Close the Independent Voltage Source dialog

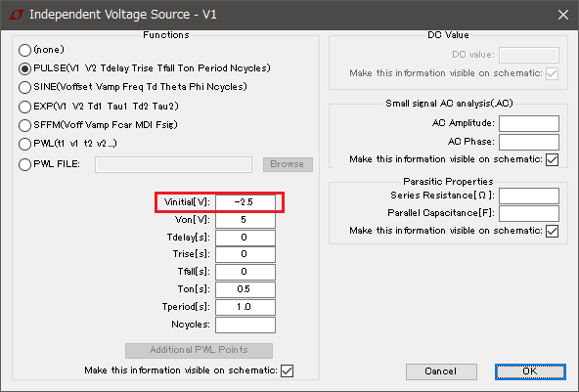tap(563, 15)
